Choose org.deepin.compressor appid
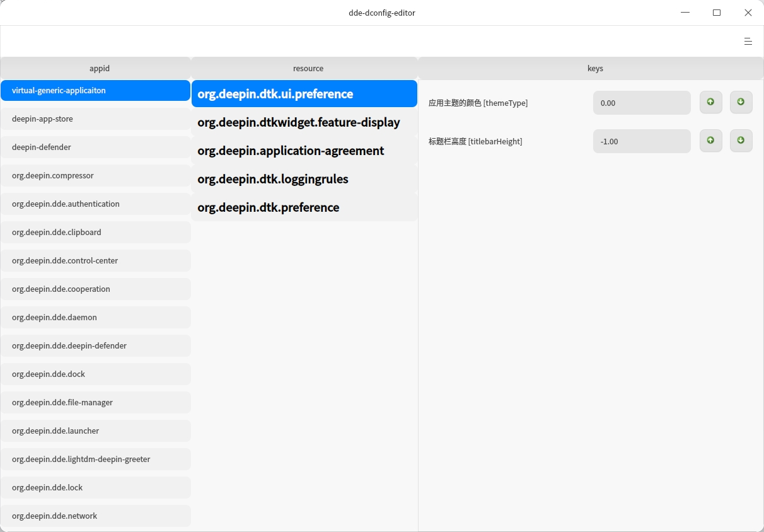Image resolution: width=764 pixels, height=532 pixels. (x=95, y=176)
